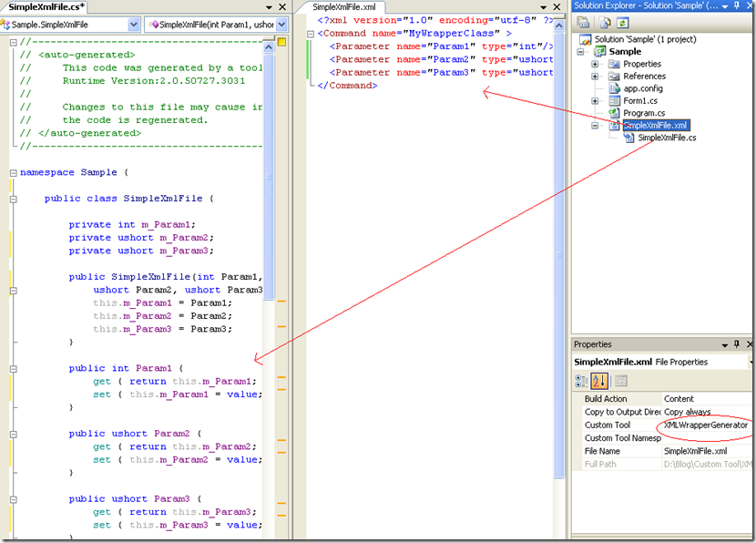Screen dimensions: 756x543
Task: Collapse the SimpleXmlFile constructor outline
Action: click(x=14, y=291)
